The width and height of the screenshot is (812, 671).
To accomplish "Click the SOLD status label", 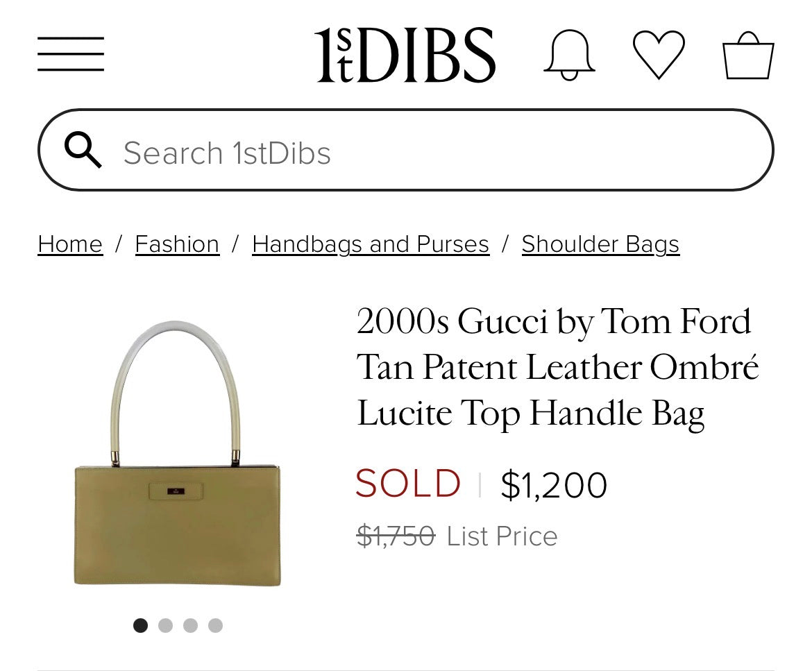I will pos(407,484).
